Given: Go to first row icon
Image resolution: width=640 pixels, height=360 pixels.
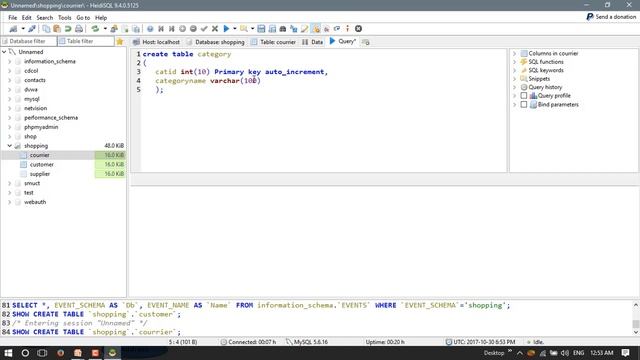Looking at the screenshot, I should click(x=161, y=29).
